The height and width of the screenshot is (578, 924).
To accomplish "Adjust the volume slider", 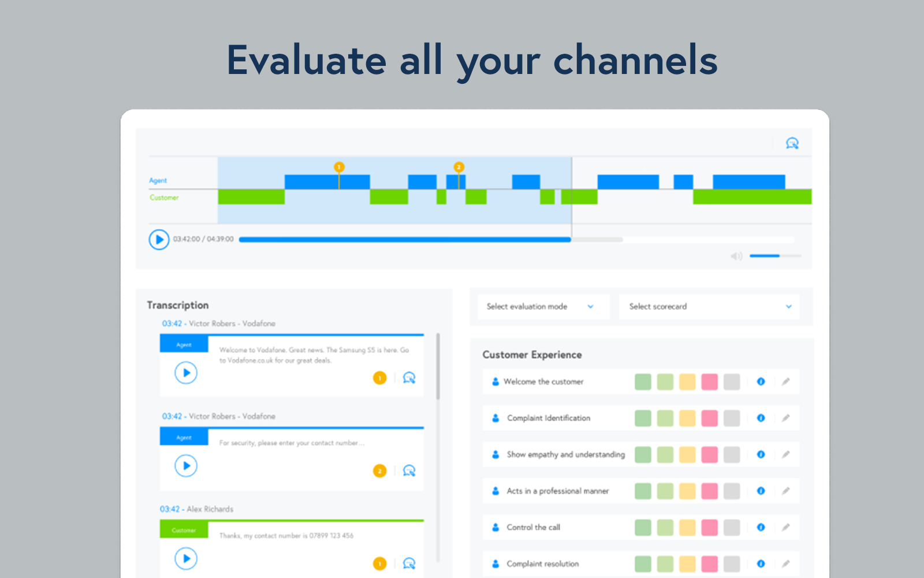I will 775,255.
